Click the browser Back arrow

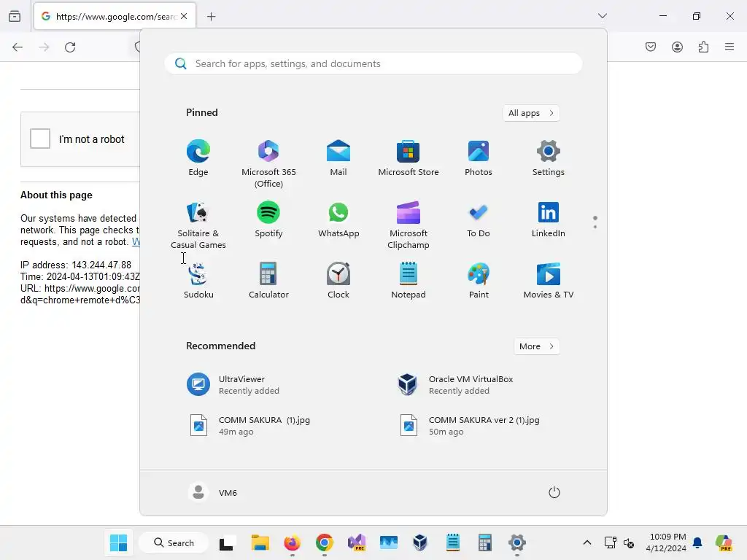coord(18,47)
